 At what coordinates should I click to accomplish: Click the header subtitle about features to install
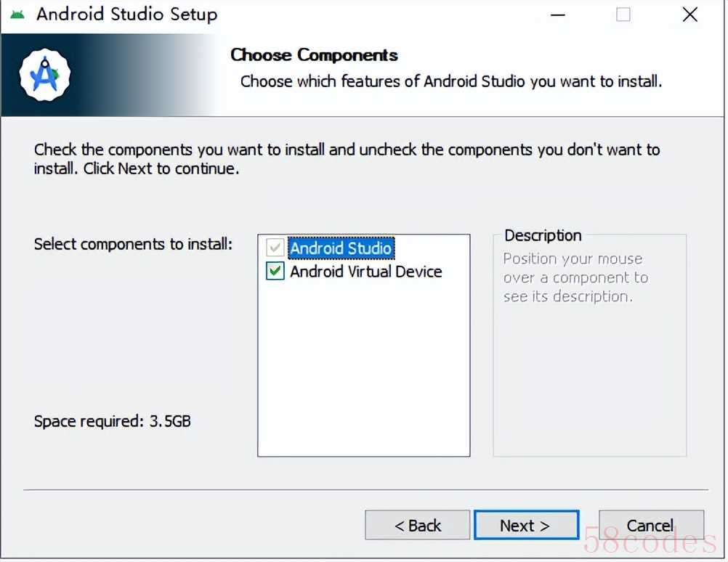coord(450,81)
